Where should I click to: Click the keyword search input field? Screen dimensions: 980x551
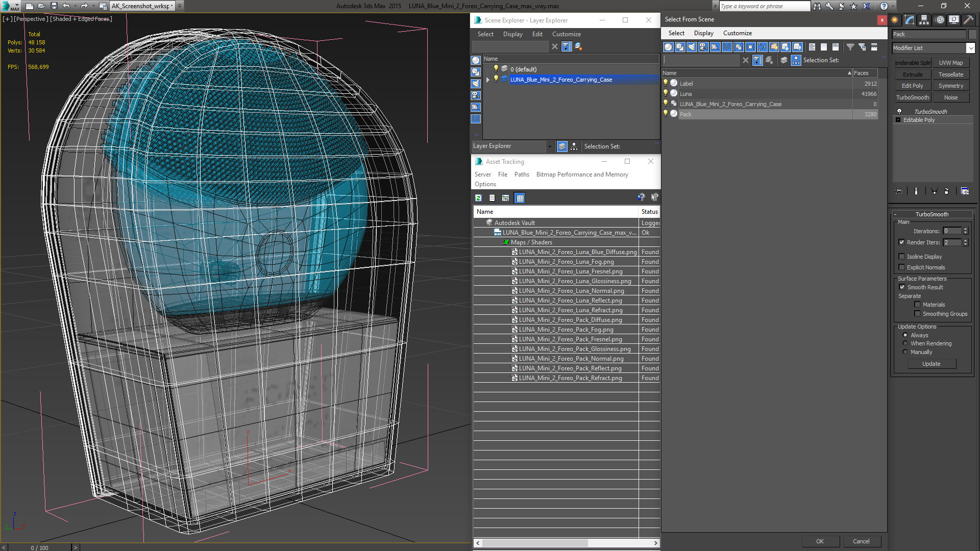(764, 6)
